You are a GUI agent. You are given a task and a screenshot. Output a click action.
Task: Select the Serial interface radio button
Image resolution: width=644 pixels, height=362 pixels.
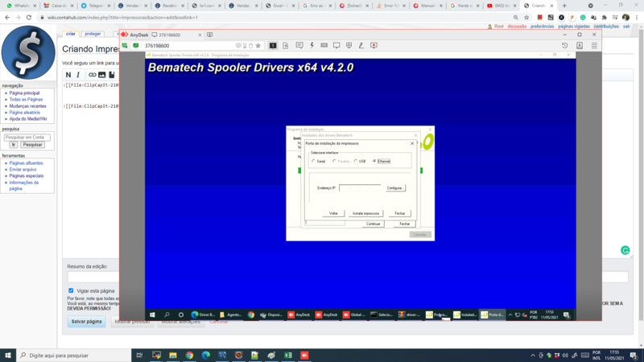click(x=313, y=162)
